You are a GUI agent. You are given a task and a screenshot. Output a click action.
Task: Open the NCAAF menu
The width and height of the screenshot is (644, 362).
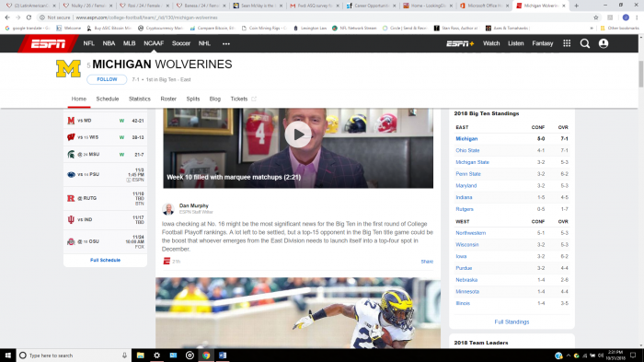[154, 43]
